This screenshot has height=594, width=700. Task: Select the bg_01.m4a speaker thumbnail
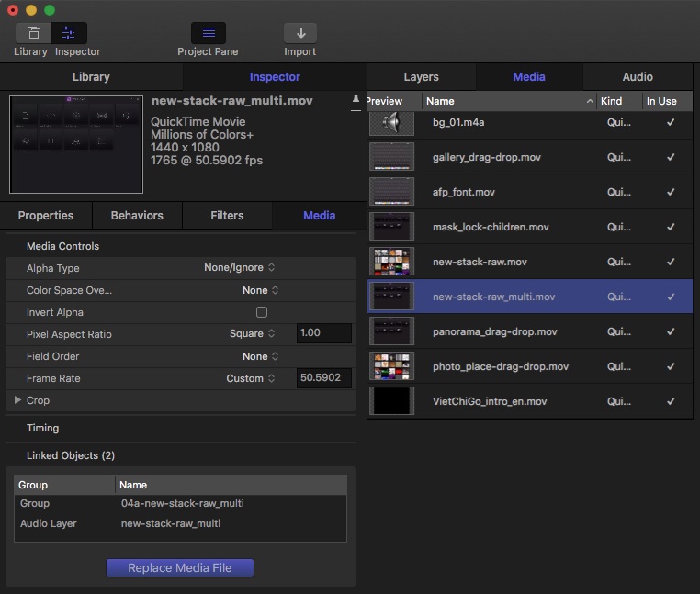391,123
